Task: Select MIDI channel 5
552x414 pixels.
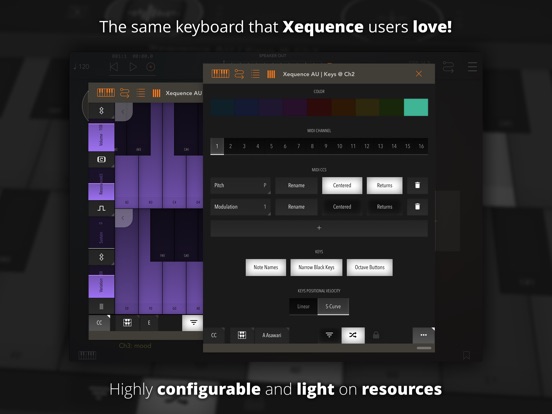Action: point(271,146)
